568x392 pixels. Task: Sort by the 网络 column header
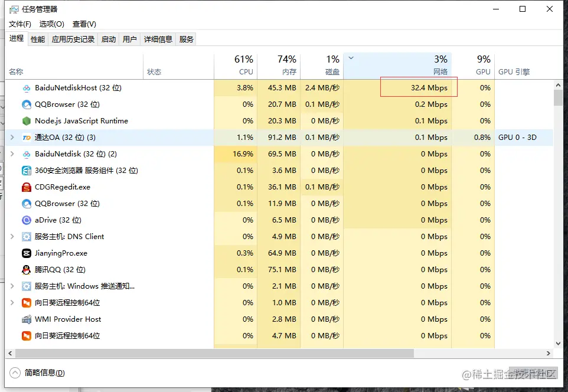pos(397,66)
